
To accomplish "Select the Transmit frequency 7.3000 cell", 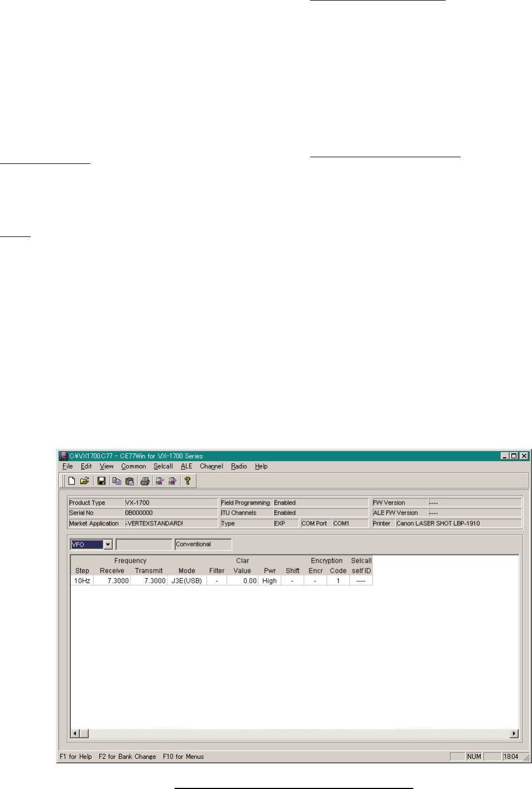I will 148,580.
